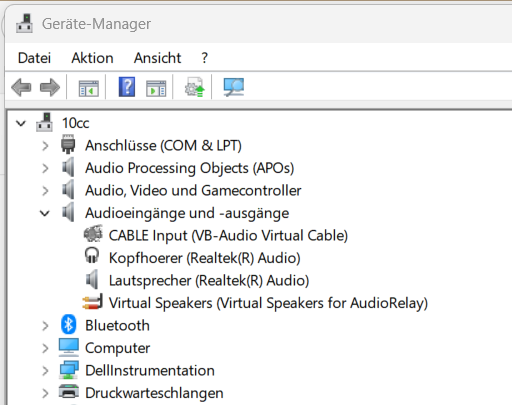Image resolution: width=512 pixels, height=405 pixels.
Task: Select the DellInstrumentation label
Action: tap(150, 371)
